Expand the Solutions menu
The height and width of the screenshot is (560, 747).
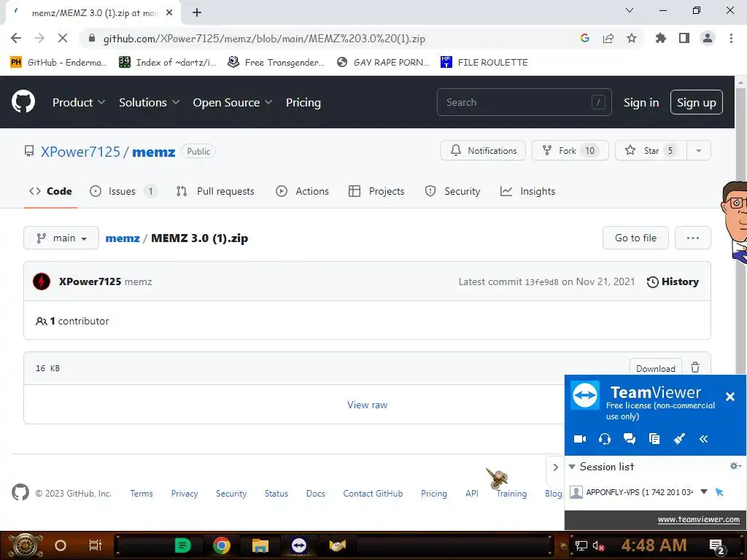[149, 102]
